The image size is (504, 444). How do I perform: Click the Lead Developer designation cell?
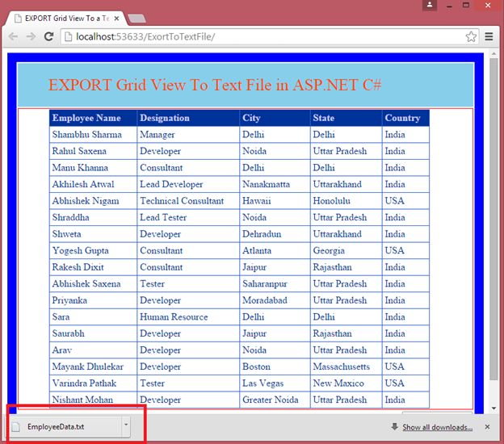click(x=188, y=184)
